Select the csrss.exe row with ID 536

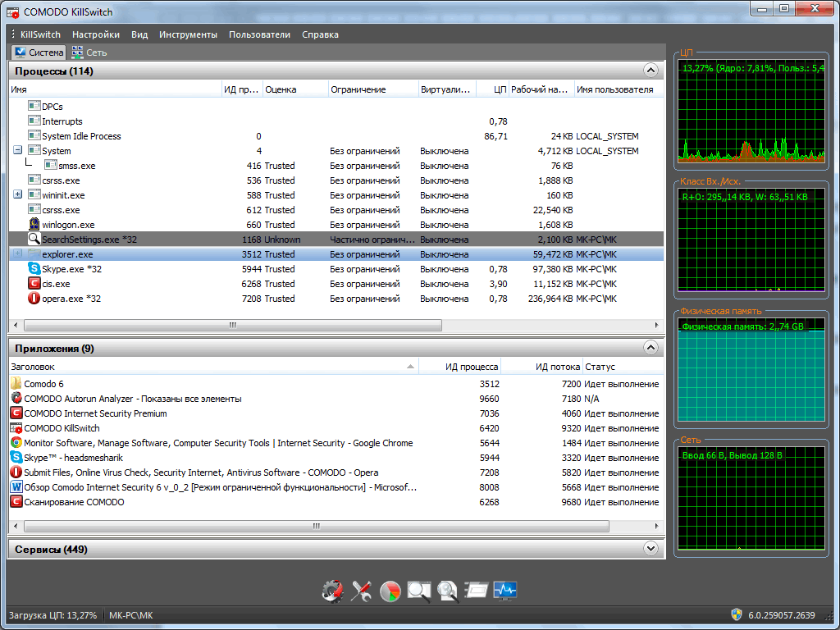336,180
